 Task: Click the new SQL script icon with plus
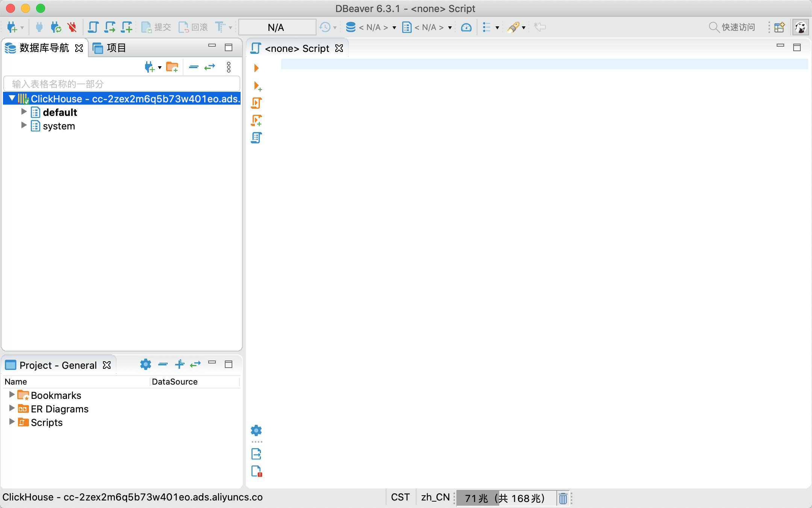[x=127, y=27]
